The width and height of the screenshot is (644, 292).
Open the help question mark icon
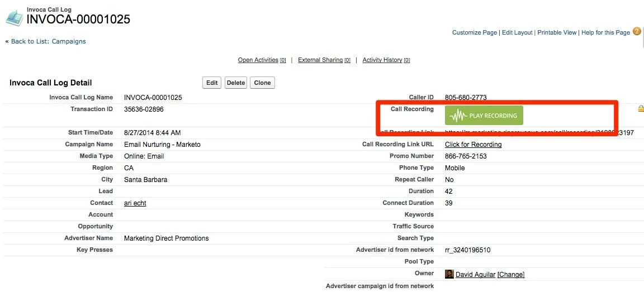(x=637, y=32)
